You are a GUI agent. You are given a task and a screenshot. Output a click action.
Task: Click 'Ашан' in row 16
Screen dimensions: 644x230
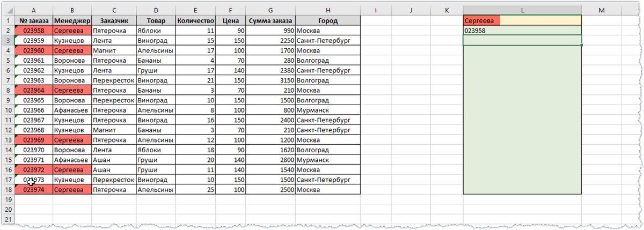tap(113, 170)
